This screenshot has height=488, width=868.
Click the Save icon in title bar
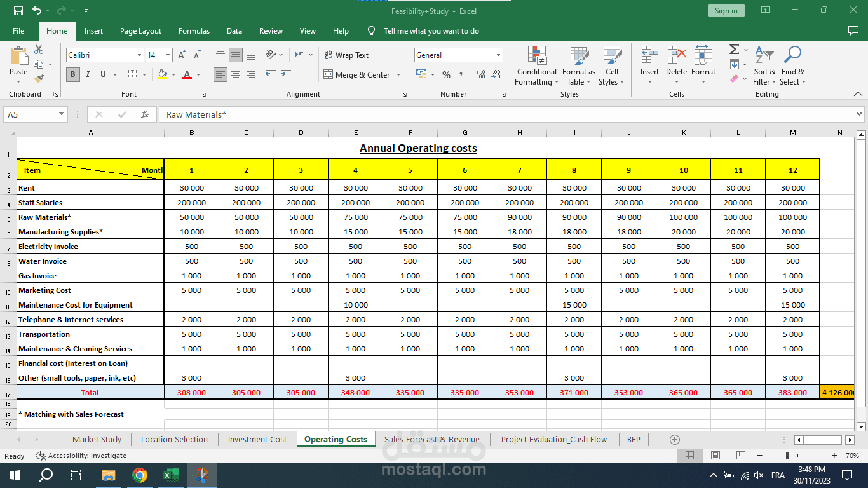(18, 11)
